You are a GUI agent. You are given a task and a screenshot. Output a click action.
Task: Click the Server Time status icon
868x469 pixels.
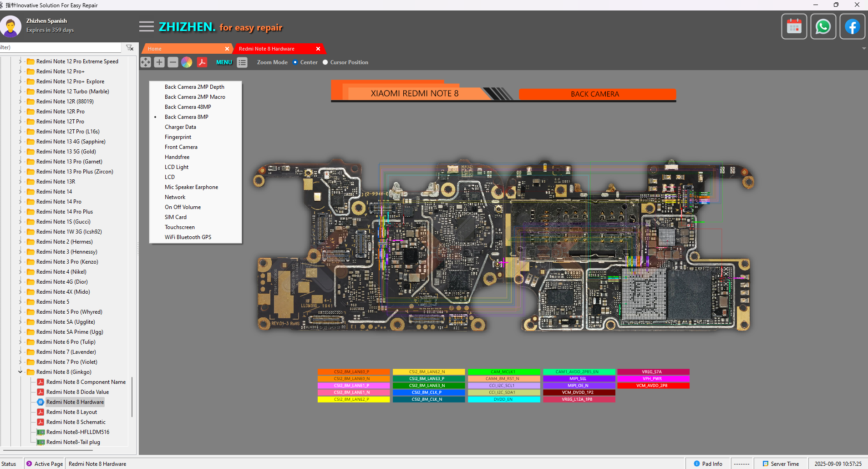tap(766, 464)
